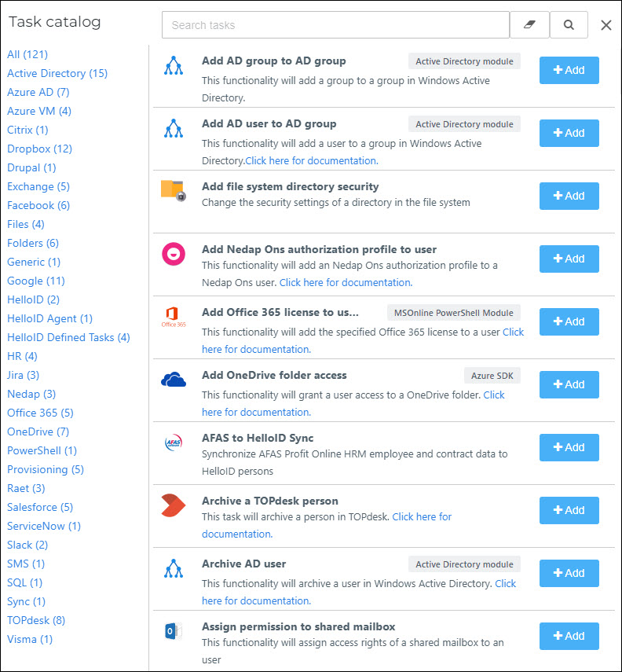Open documentation link for Nedap Ons profile
Screen dimensions: 622x672
tap(346, 282)
